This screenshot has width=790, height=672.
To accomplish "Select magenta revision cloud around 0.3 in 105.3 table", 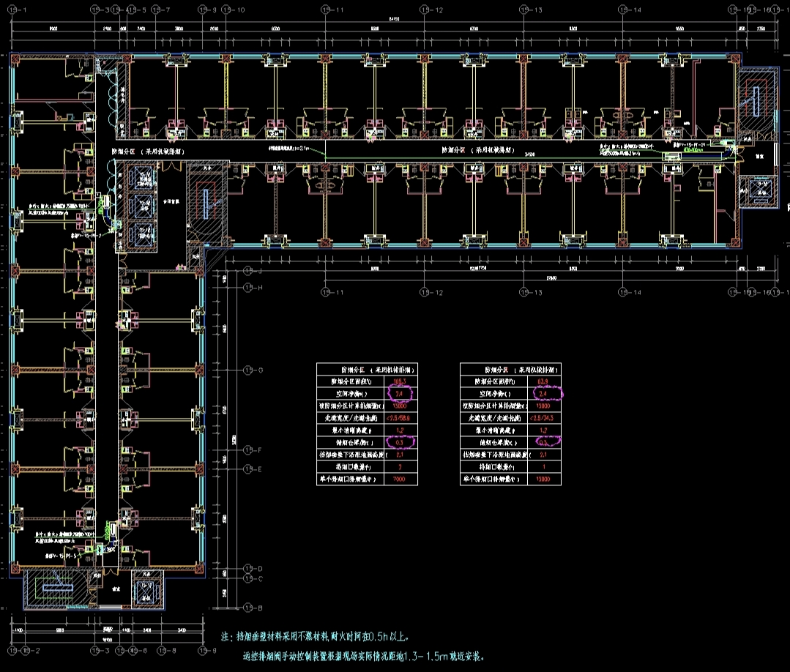I will click(x=398, y=442).
